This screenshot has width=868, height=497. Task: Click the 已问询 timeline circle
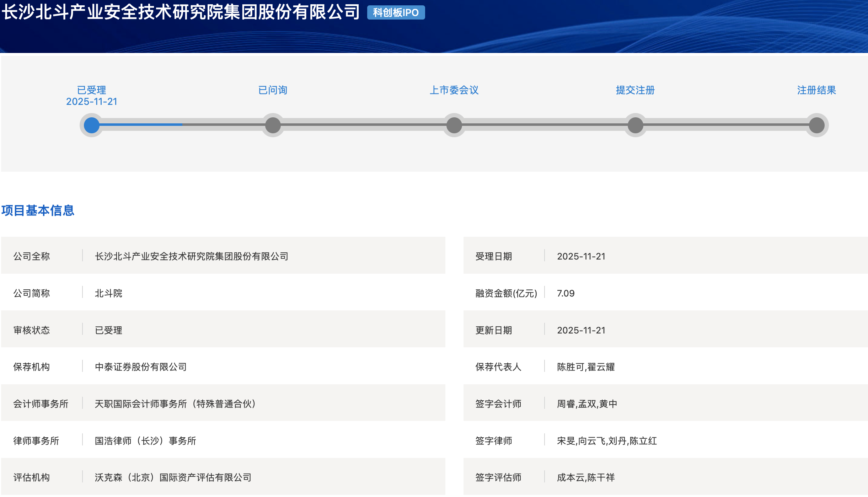pyautogui.click(x=273, y=125)
